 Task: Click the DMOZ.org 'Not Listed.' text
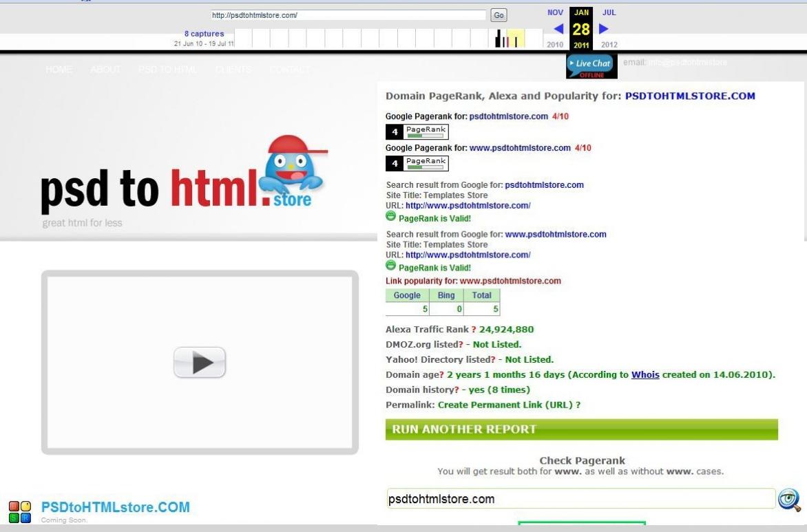[x=497, y=345]
